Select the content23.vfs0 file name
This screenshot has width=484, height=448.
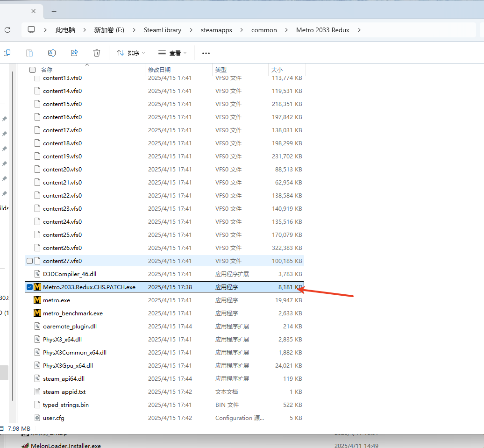tap(62, 209)
